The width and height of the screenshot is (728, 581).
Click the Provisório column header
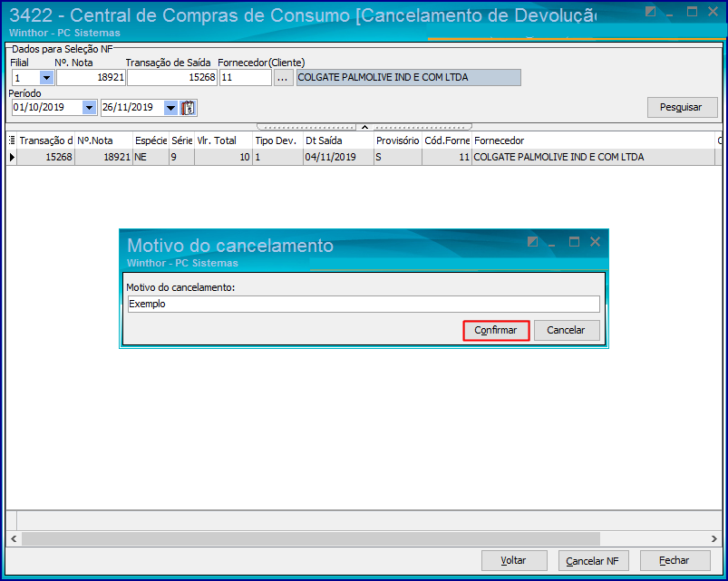398,140
